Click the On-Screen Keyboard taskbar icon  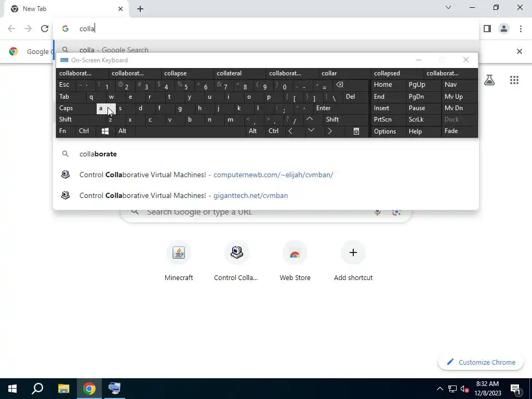[114, 389]
